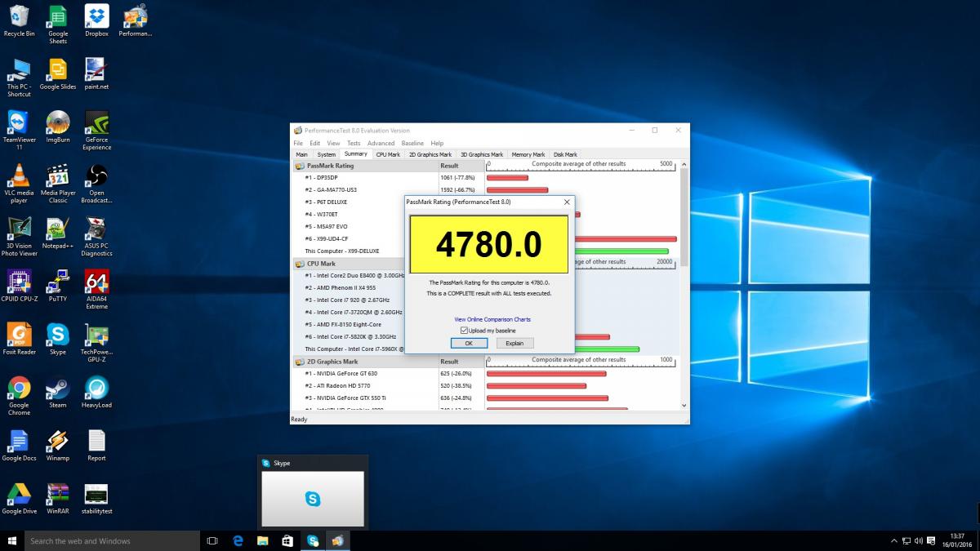The width and height of the screenshot is (980, 551).
Task: Open the Recycle Bin desktop icon
Action: [x=19, y=21]
